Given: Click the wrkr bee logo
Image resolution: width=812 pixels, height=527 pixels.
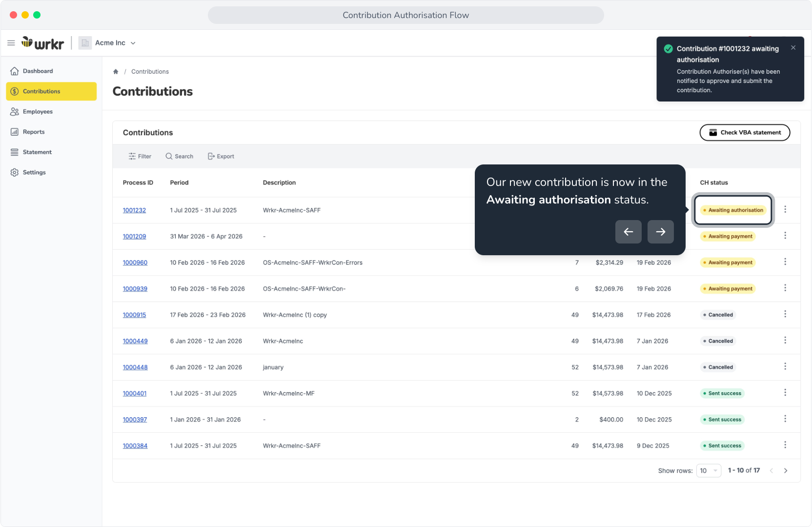Looking at the screenshot, I should [x=42, y=43].
